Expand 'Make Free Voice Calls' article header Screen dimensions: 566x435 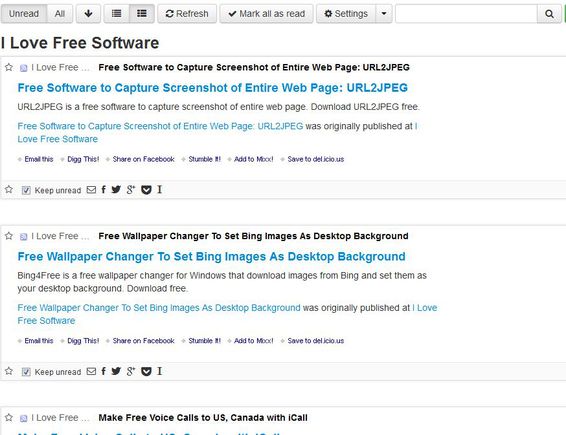tap(203, 418)
